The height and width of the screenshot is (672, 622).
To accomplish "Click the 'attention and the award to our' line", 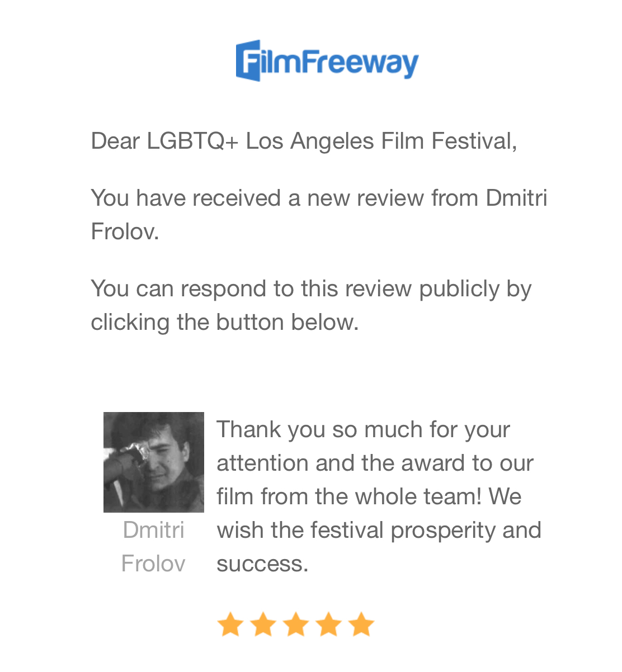I will 375,463.
